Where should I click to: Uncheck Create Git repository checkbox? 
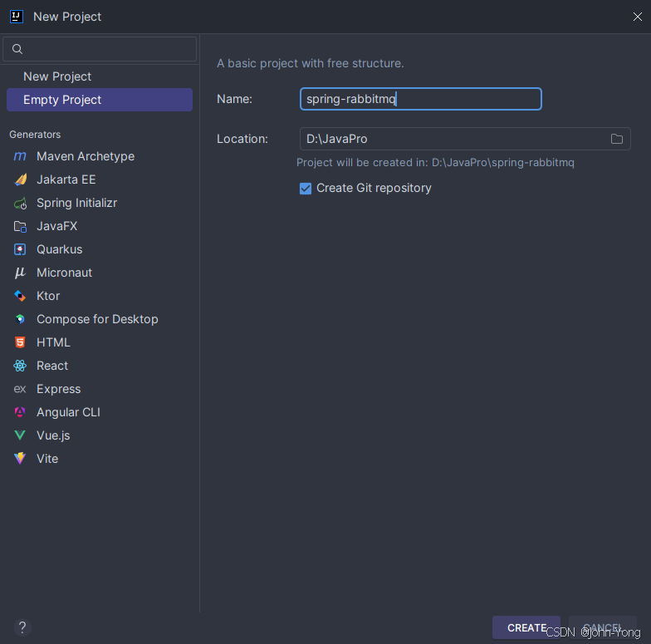coord(306,188)
